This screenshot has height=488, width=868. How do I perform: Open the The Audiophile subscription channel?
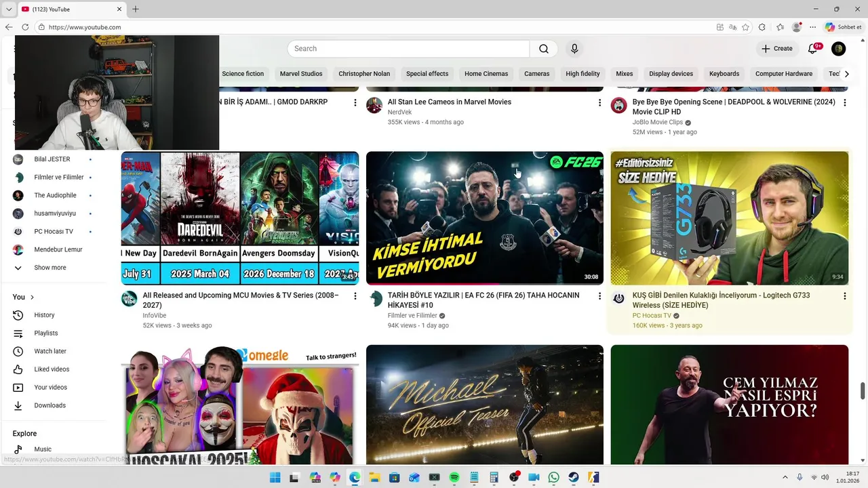coord(56,195)
